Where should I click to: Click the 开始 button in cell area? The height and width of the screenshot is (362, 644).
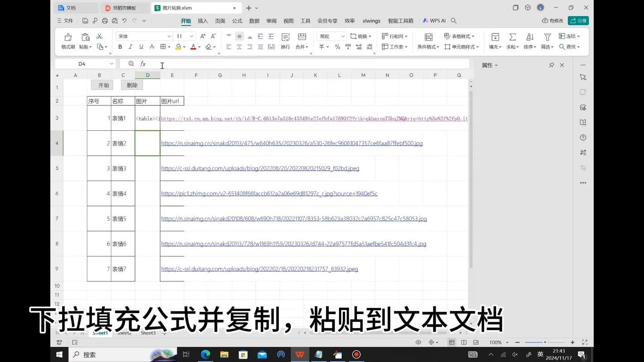pyautogui.click(x=103, y=85)
